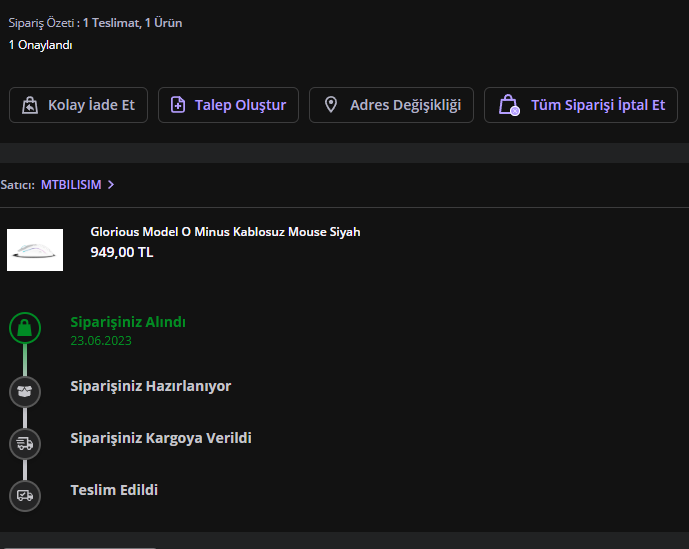Open the Glorious Model O mouse thumbnail
Viewport: 689px width, 549px height.
pos(35,250)
